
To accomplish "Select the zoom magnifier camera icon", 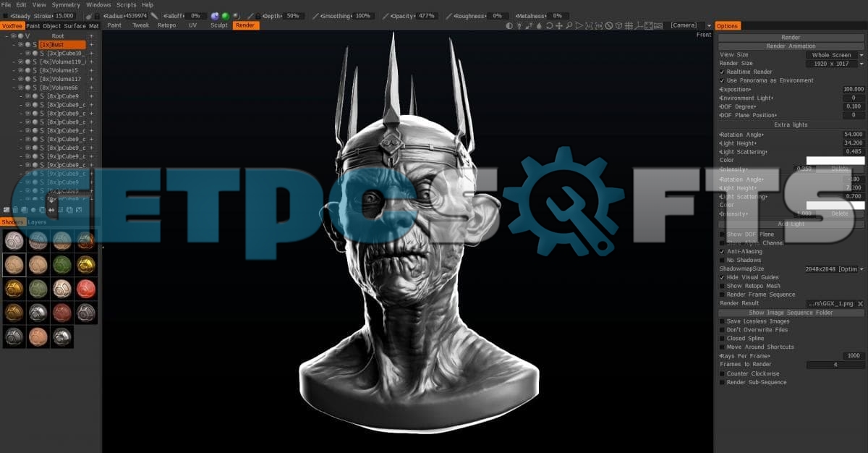I will pos(569,25).
